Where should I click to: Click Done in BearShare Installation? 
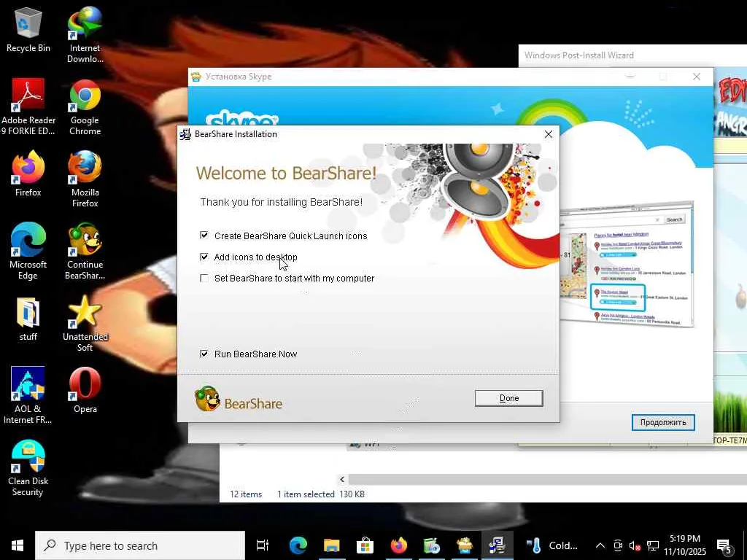tap(508, 398)
